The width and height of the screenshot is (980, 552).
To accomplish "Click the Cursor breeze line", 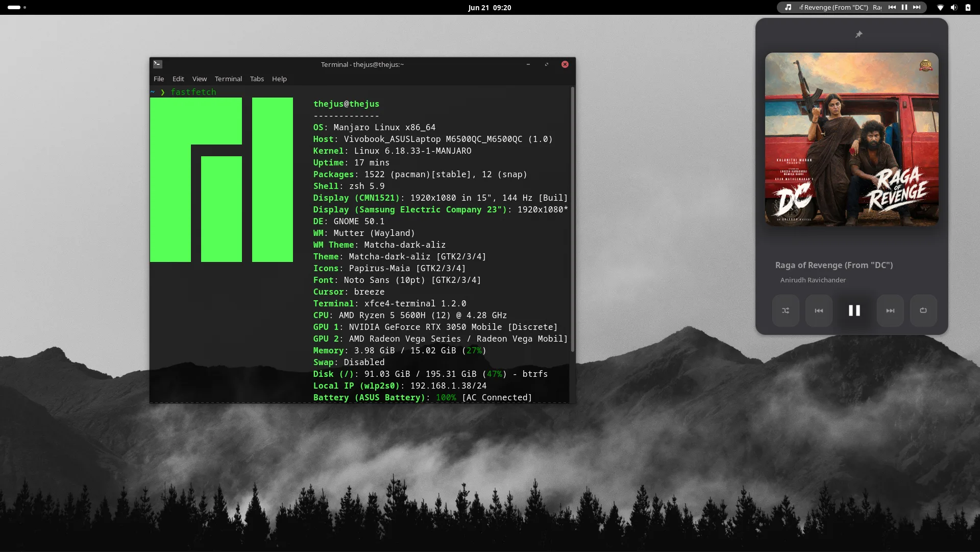I will [x=349, y=292].
